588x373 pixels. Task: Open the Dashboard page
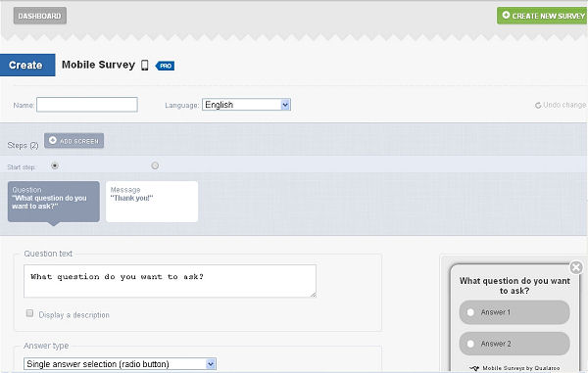click(x=40, y=16)
